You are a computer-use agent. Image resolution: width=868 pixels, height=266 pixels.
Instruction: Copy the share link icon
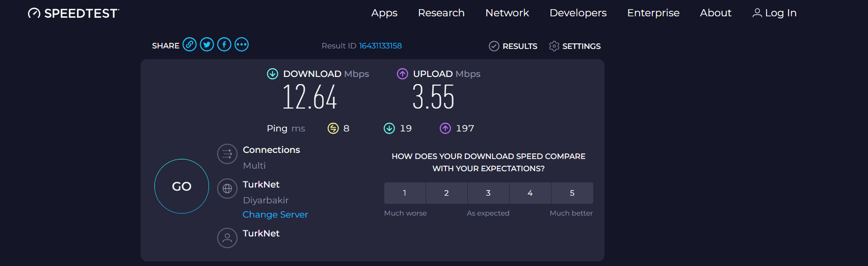click(x=190, y=44)
